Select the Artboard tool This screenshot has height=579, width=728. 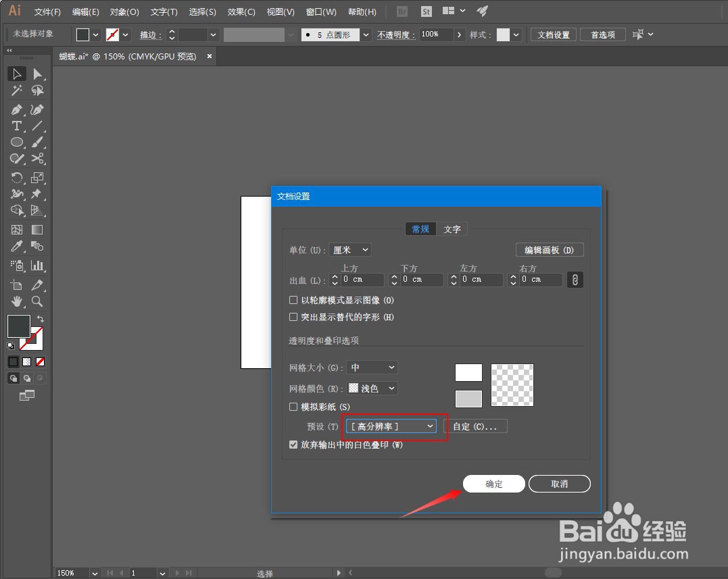17,285
